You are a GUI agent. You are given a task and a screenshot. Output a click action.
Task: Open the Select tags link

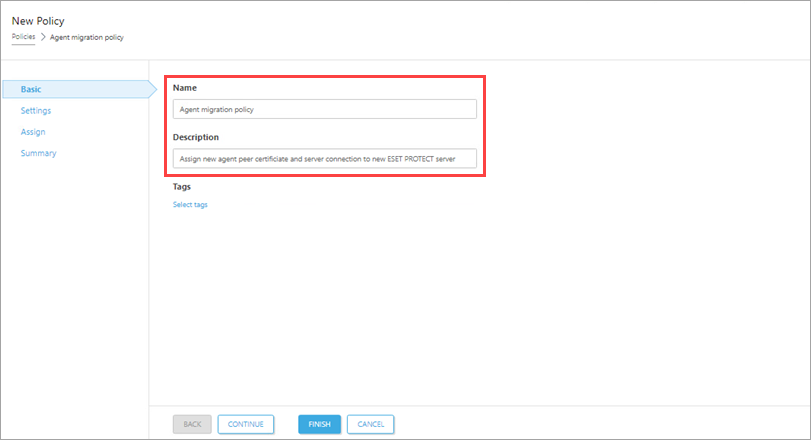coord(190,205)
